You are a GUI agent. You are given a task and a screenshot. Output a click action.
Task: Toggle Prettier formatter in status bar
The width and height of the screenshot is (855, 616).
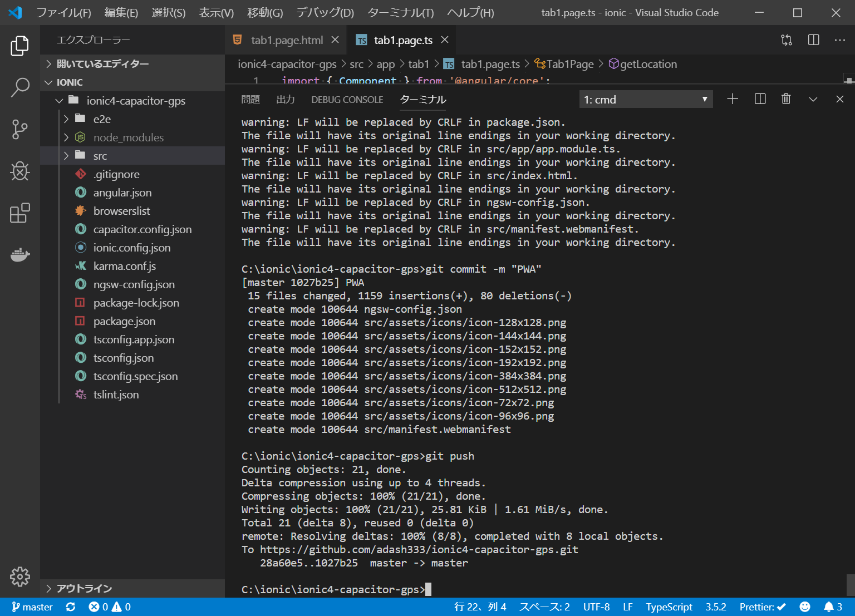pos(762,607)
